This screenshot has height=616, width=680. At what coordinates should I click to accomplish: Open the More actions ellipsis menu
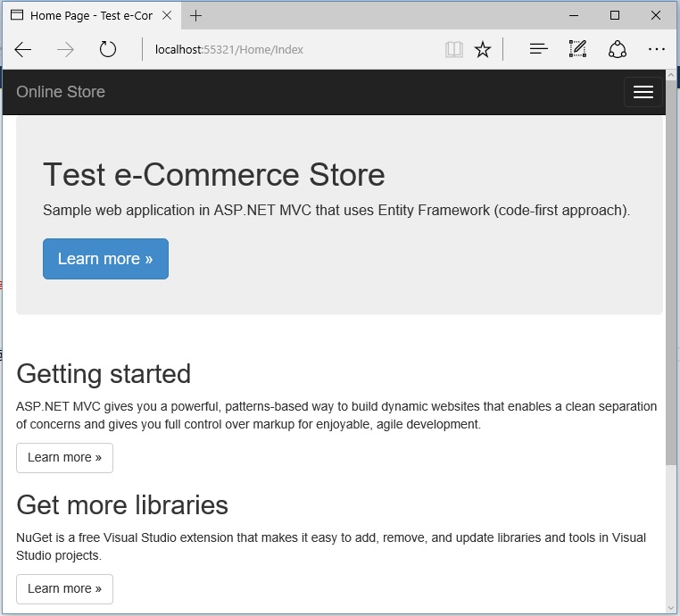(x=657, y=49)
